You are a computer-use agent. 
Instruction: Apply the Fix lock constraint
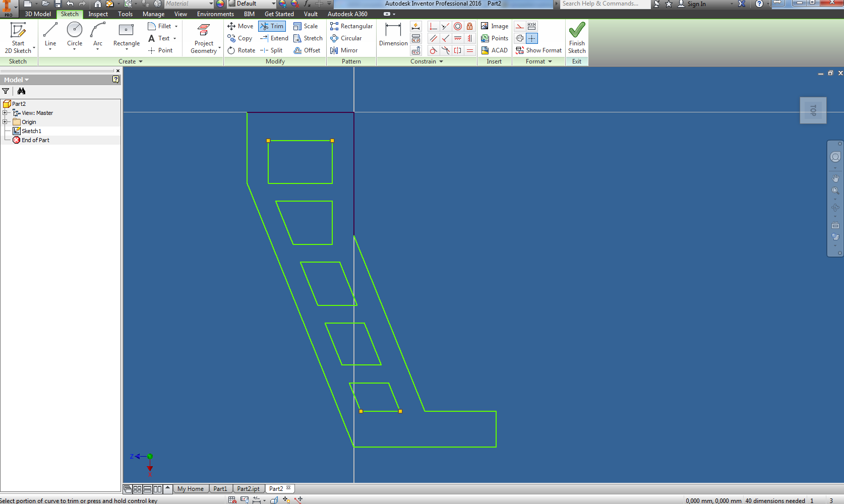pos(470,26)
